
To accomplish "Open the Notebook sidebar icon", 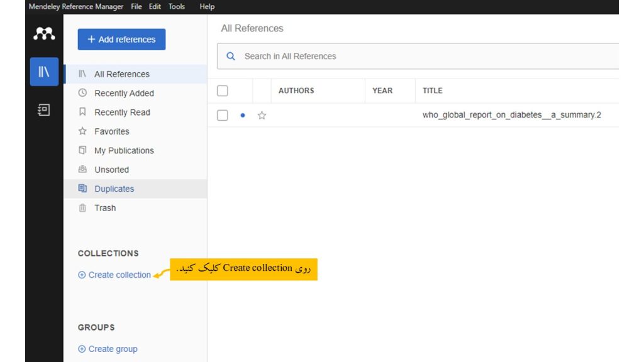I will 44,110.
